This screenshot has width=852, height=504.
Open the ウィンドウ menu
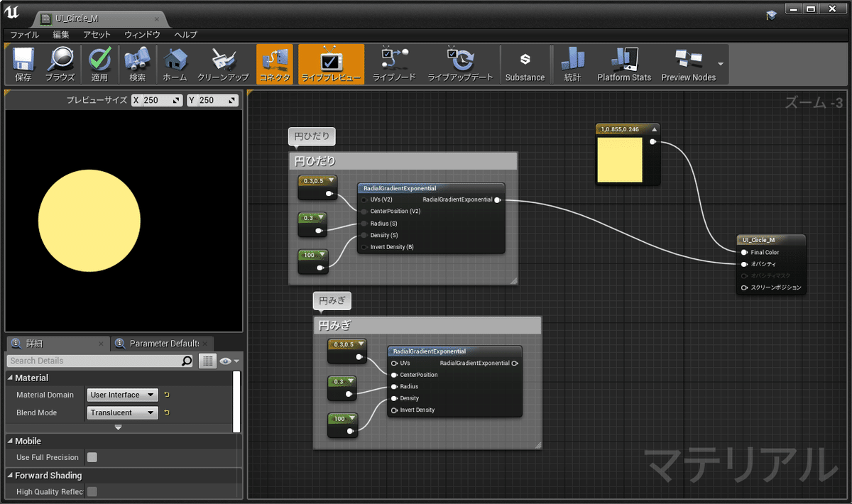coord(142,35)
